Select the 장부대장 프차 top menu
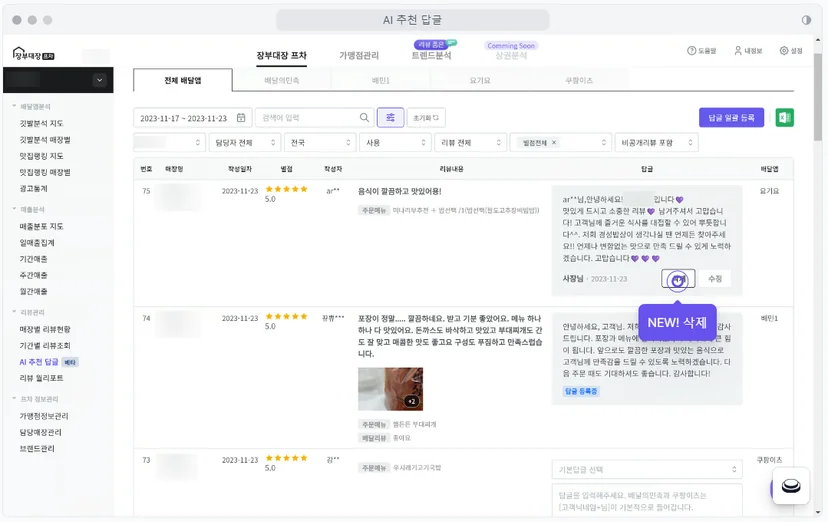Viewport: 828px width, 522px height. coord(281,55)
